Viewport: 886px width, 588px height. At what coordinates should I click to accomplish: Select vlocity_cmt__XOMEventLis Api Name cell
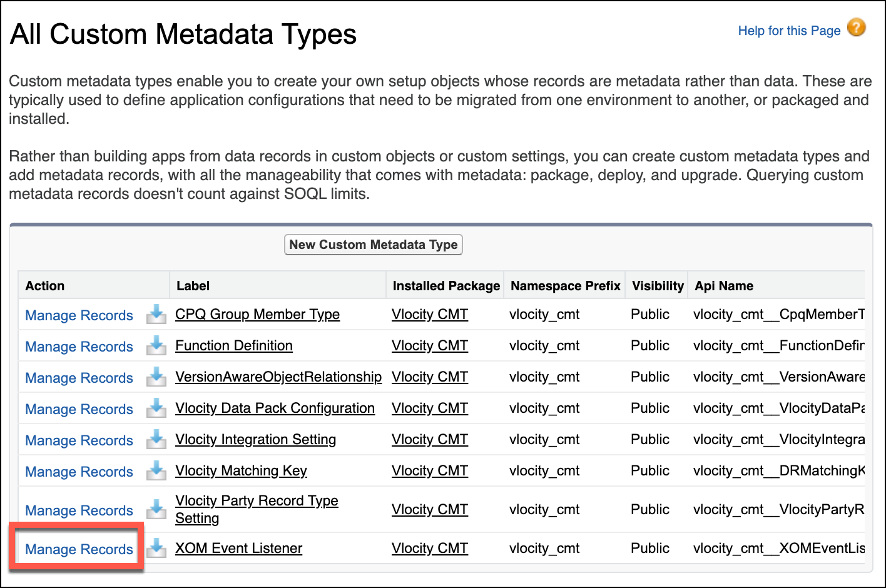[x=779, y=548]
